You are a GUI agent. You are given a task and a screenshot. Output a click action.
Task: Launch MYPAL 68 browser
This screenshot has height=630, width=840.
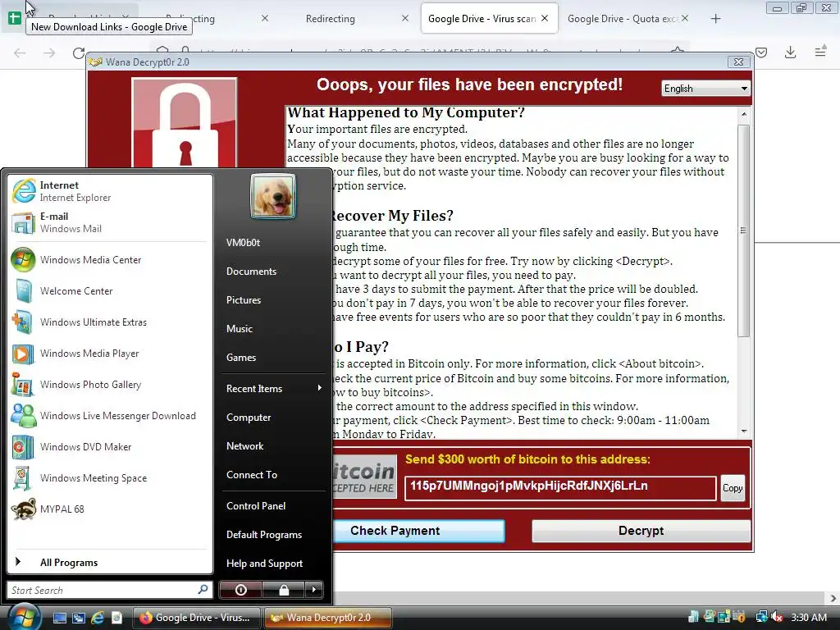(x=109, y=509)
